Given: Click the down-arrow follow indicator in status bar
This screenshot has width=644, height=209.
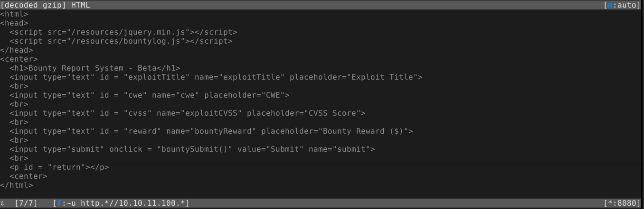Looking at the screenshot, I should [x=3, y=203].
